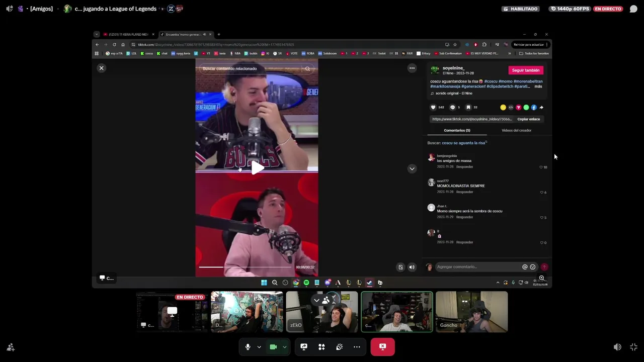This screenshot has width=644, height=362.
Task: Like the TikTok video heart icon
Action: coord(433,107)
